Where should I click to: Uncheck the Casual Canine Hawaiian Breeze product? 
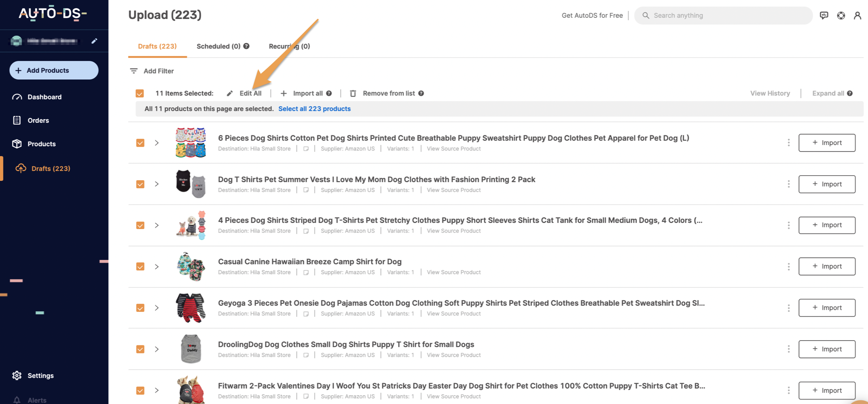tap(140, 266)
